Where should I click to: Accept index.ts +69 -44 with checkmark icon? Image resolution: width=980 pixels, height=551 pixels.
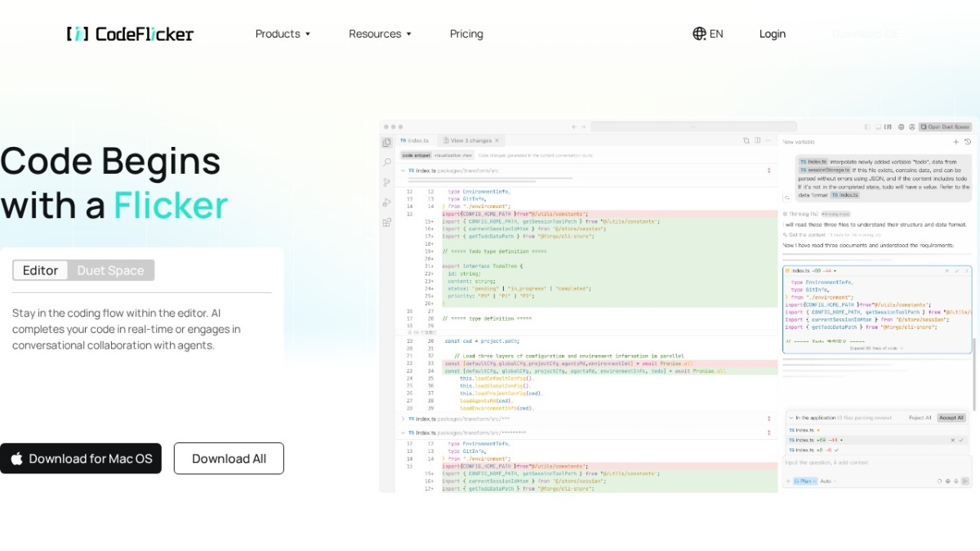[961, 440]
